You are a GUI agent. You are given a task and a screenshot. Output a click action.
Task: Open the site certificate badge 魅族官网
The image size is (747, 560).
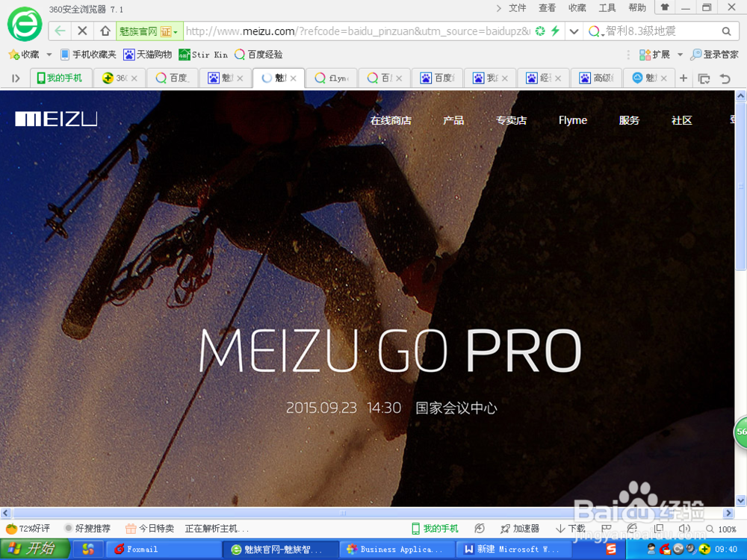click(x=149, y=31)
